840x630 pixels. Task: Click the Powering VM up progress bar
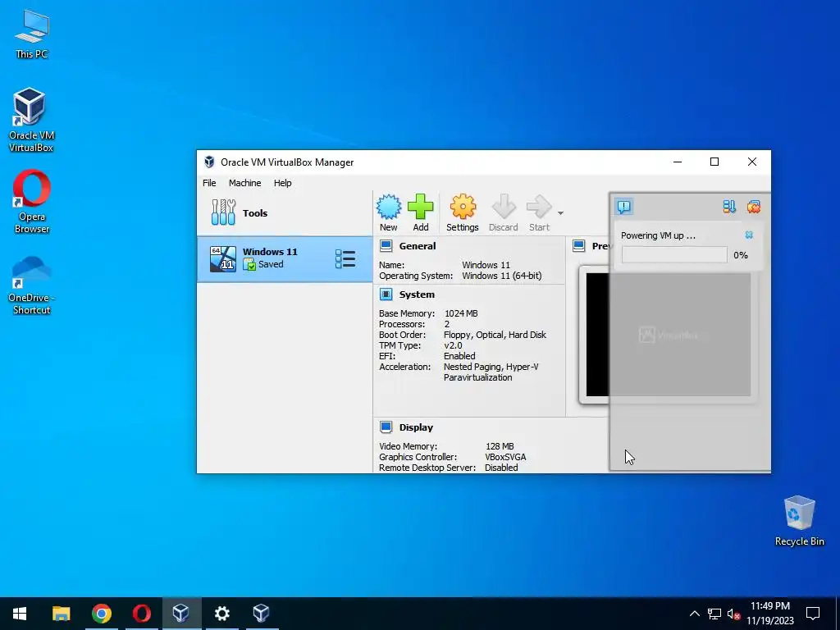point(674,255)
